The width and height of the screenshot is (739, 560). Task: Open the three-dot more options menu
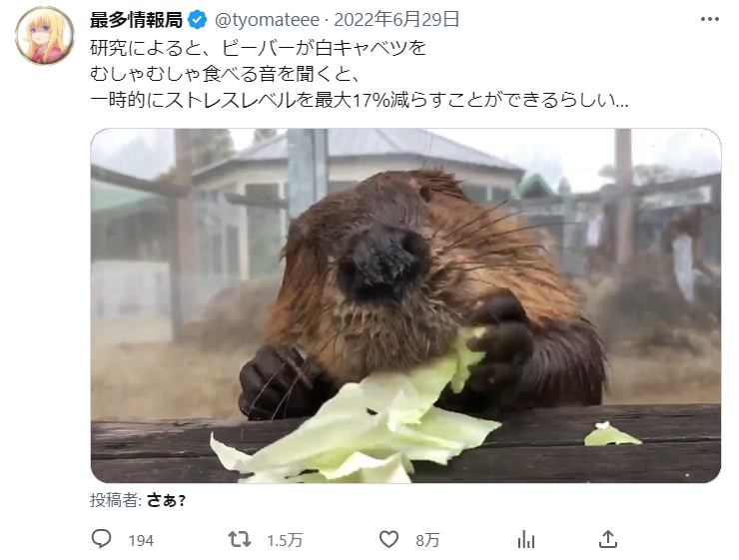[x=710, y=19]
